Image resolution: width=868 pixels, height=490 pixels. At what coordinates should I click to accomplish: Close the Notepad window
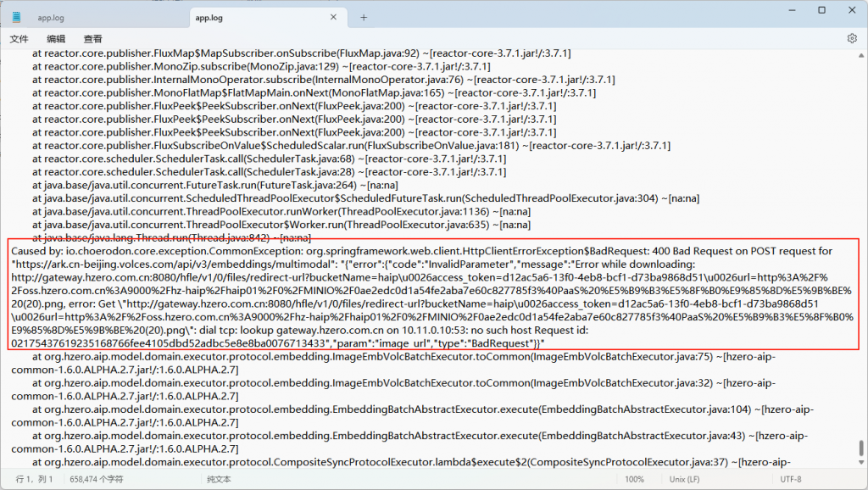[852, 10]
